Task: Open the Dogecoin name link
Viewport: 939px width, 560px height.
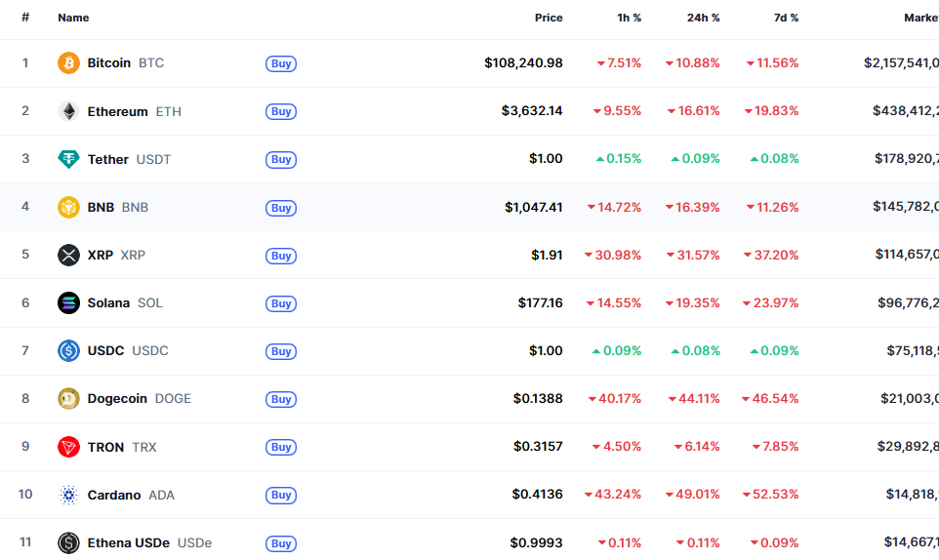Action: (117, 398)
